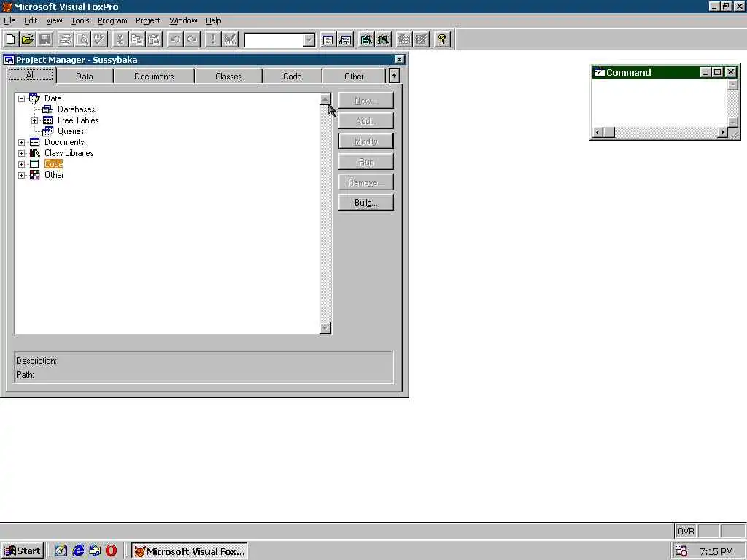Select Databases in the project tree

(x=76, y=109)
